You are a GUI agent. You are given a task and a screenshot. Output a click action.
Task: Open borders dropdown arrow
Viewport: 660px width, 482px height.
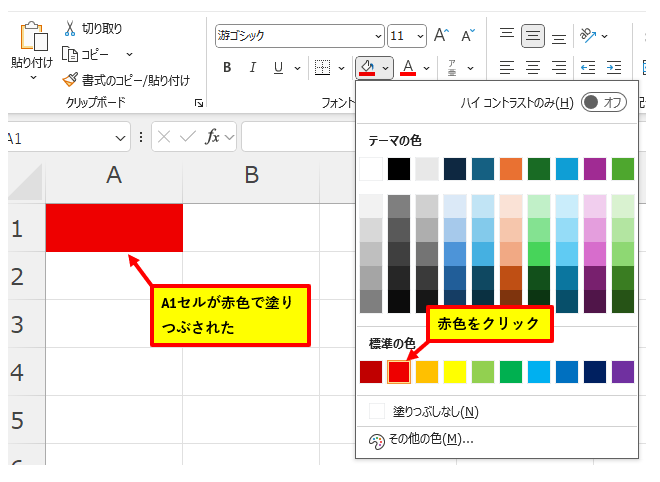coord(341,68)
